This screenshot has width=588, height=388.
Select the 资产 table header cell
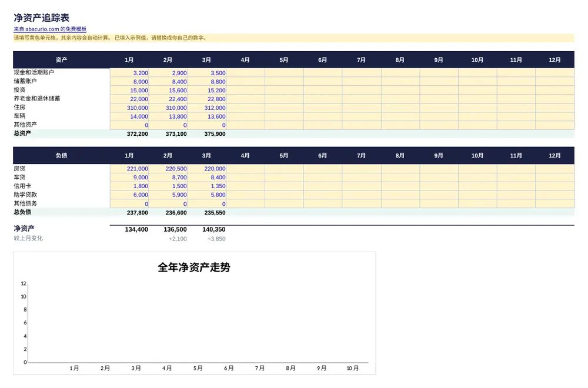click(62, 59)
